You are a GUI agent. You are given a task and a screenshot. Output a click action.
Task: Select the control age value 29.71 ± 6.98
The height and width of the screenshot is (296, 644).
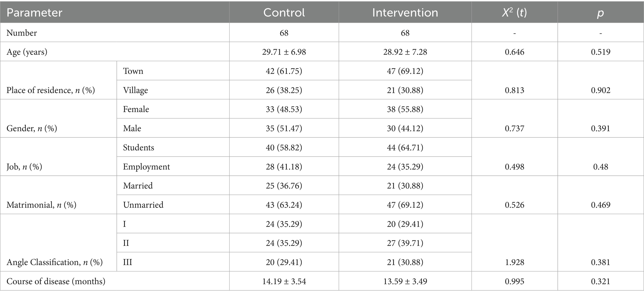pos(284,52)
